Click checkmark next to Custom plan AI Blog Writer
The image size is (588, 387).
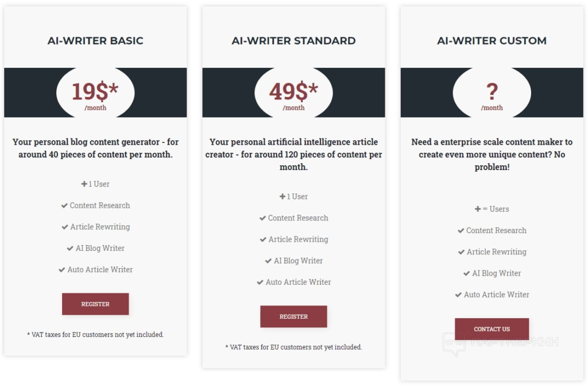click(x=466, y=273)
